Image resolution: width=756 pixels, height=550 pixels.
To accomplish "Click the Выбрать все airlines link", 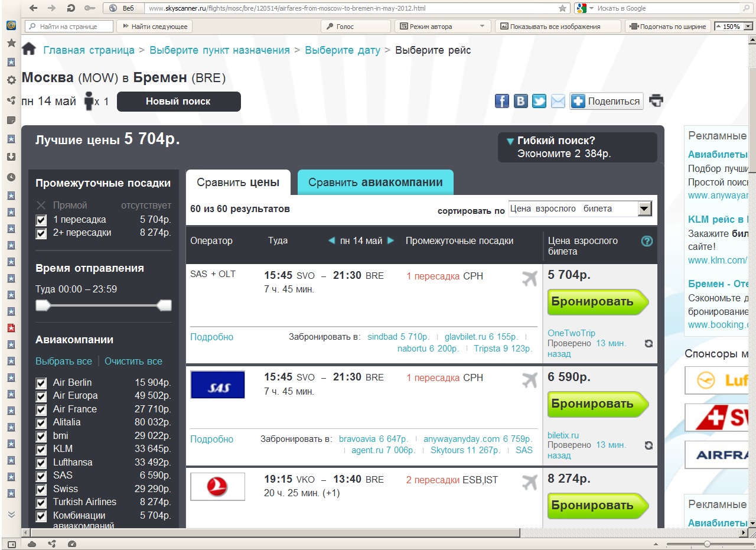I will coord(64,361).
